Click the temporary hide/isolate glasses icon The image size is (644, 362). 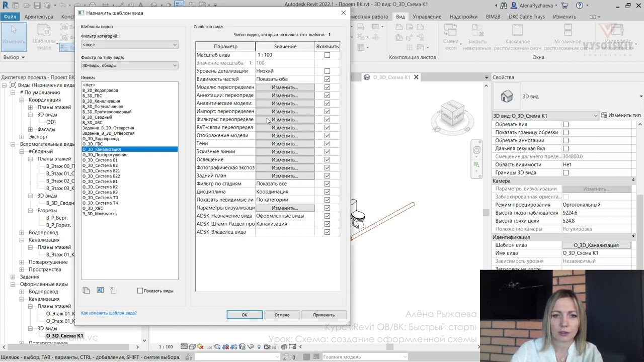click(x=251, y=347)
